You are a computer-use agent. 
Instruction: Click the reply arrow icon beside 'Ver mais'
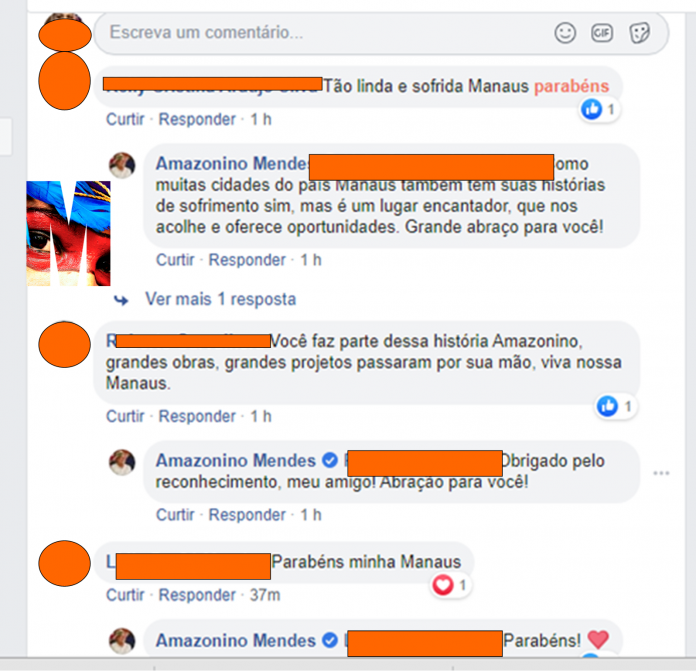121,300
